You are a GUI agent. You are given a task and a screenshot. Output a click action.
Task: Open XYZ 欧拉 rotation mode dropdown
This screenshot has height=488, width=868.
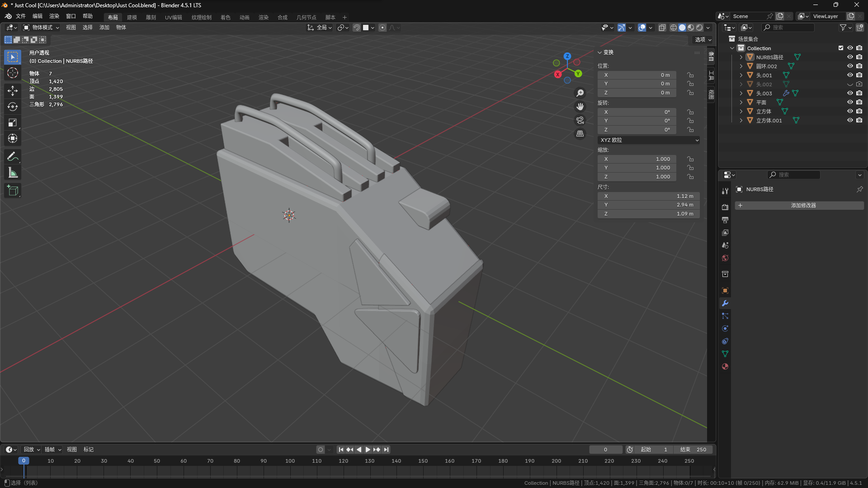click(x=649, y=140)
